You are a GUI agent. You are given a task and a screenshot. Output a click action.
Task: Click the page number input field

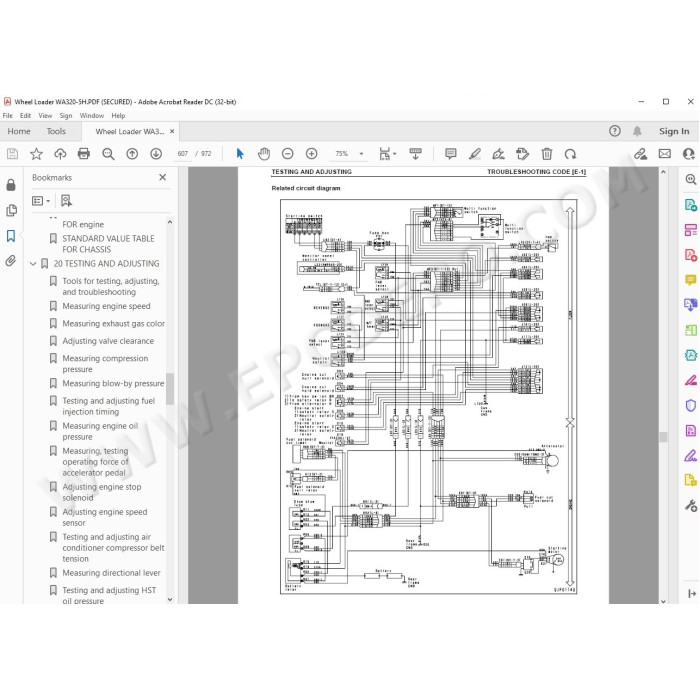click(183, 154)
